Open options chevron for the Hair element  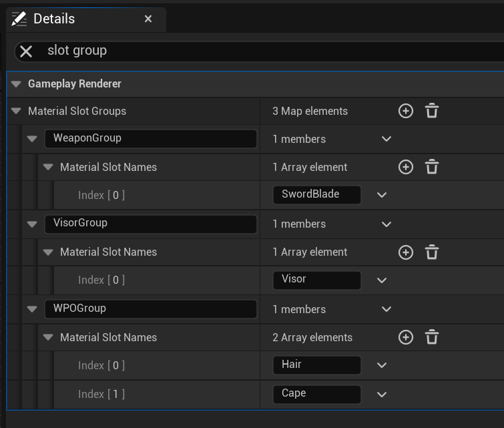(x=382, y=365)
